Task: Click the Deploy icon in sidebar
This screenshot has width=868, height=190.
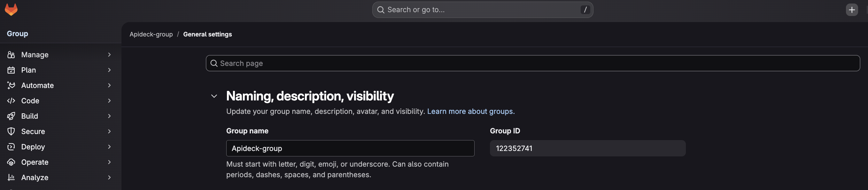Action: 11,147
